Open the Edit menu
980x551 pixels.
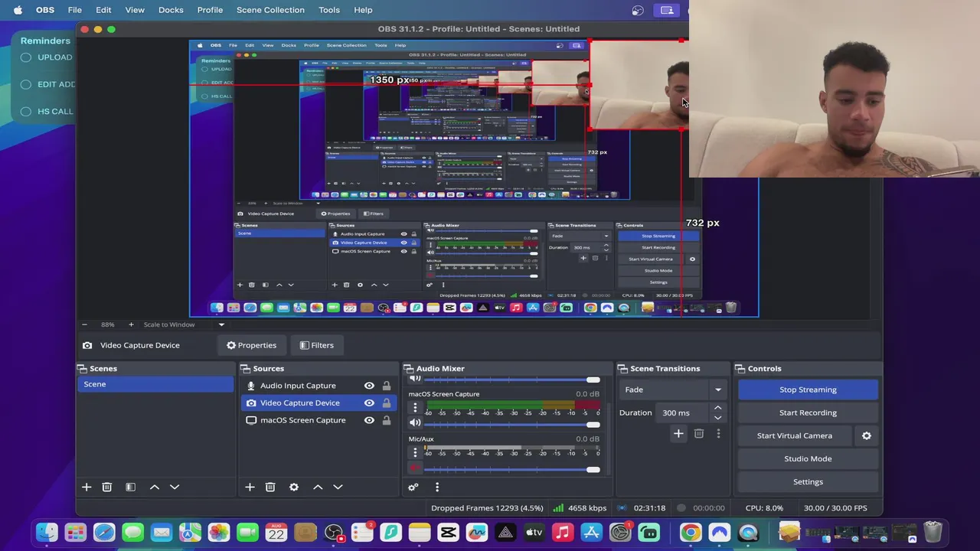[x=103, y=10]
